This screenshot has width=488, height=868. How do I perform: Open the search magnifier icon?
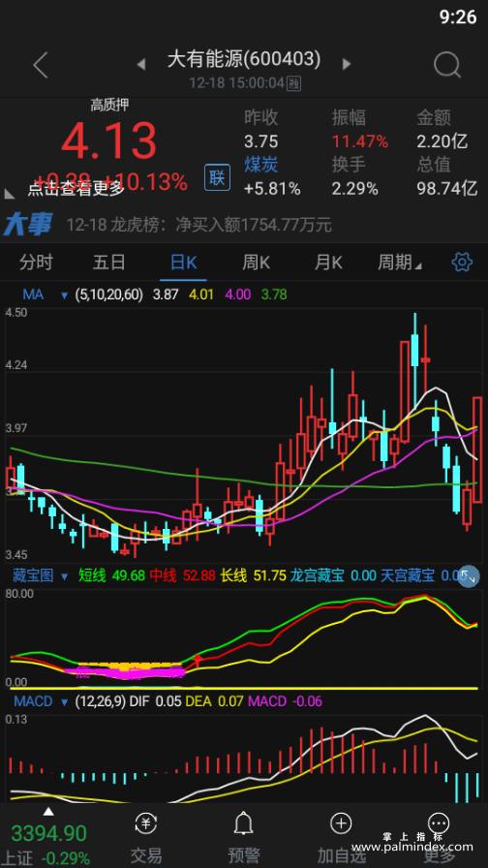point(447,65)
